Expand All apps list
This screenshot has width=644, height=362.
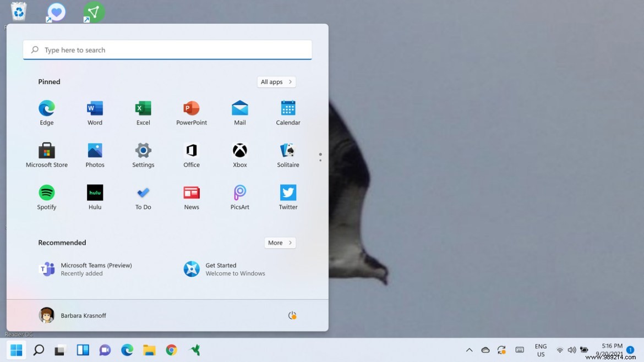(x=276, y=81)
